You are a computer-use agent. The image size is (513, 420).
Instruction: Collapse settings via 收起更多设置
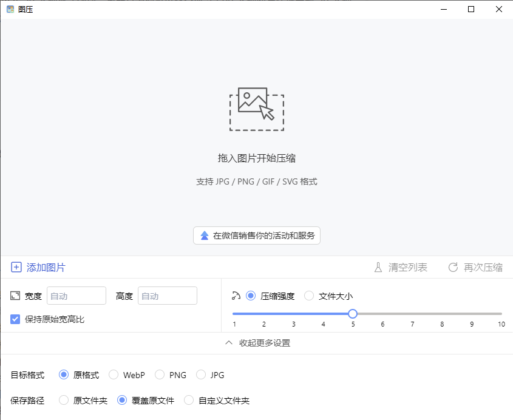coord(257,343)
